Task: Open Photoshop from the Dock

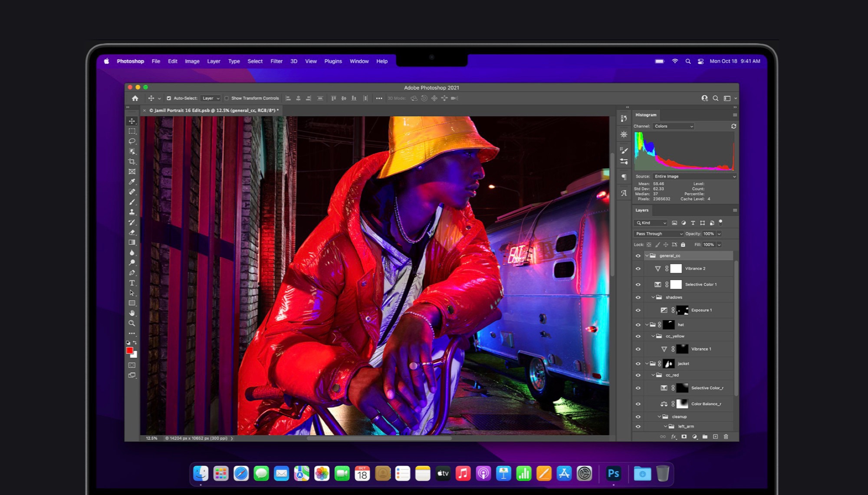Action: click(613, 473)
